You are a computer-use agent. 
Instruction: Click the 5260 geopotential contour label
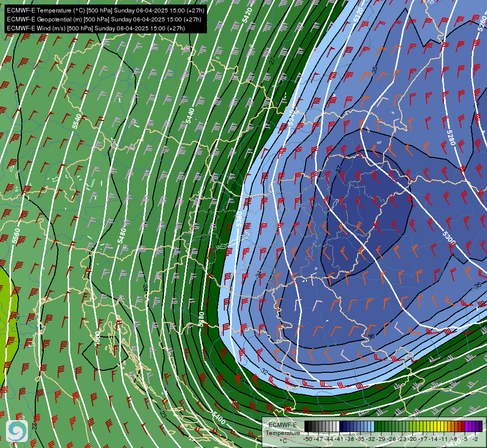[482, 22]
